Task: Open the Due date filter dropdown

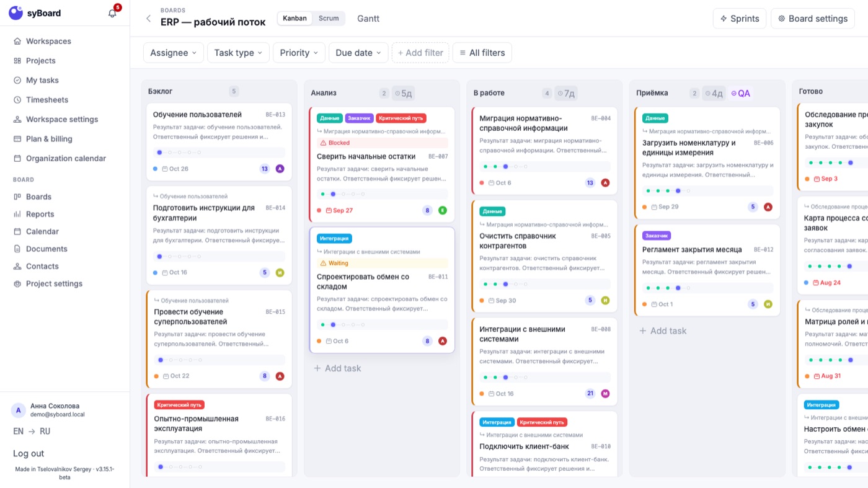Action: (358, 53)
